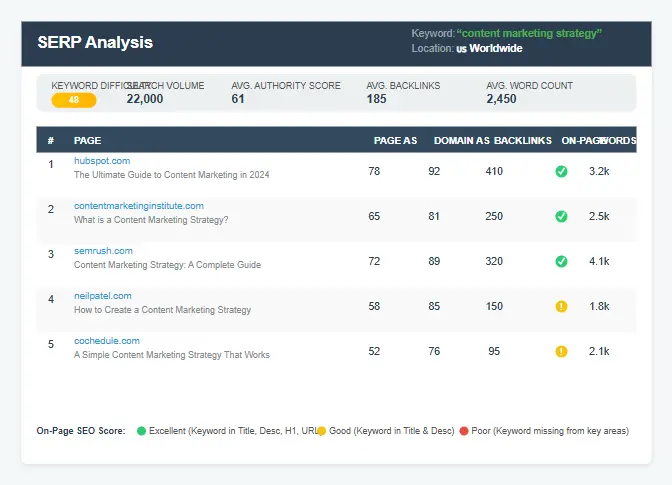The image size is (672, 485).
Task: Click the keyword difficulty 48 badge
Action: [x=74, y=100]
